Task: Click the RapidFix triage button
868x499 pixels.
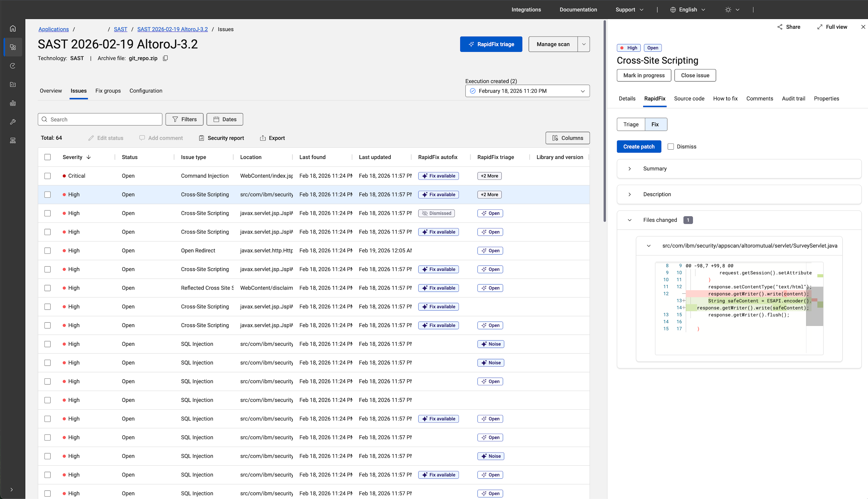Action: [491, 44]
